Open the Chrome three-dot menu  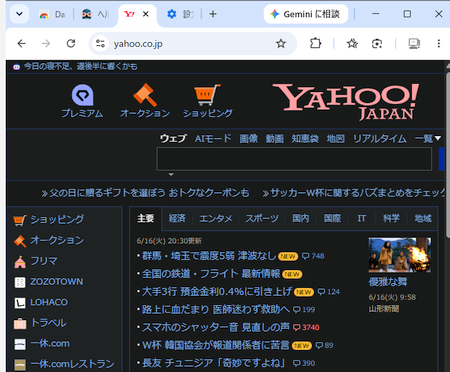(x=439, y=44)
